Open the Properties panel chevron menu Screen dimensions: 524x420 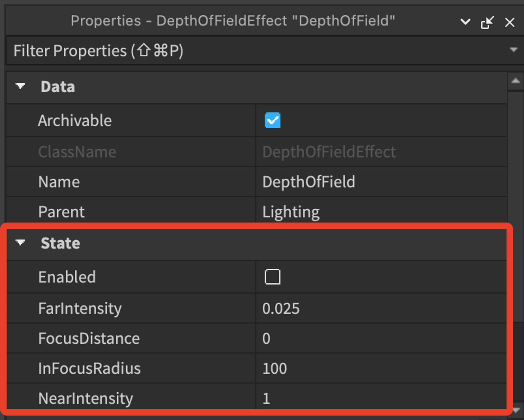click(x=465, y=22)
